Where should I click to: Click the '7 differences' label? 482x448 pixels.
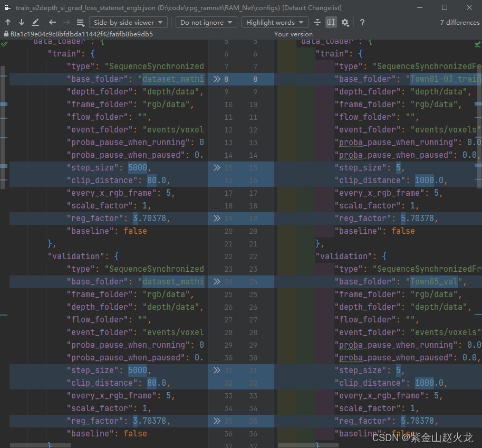[459, 23]
